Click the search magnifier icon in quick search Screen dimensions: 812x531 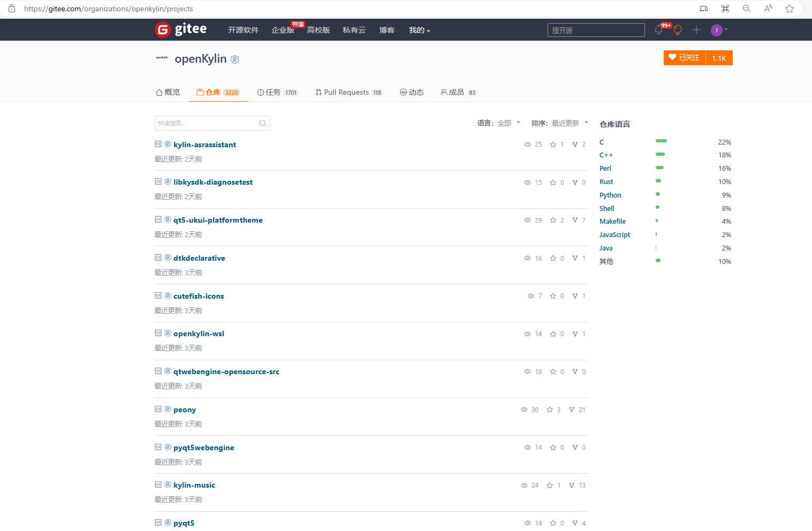click(263, 123)
